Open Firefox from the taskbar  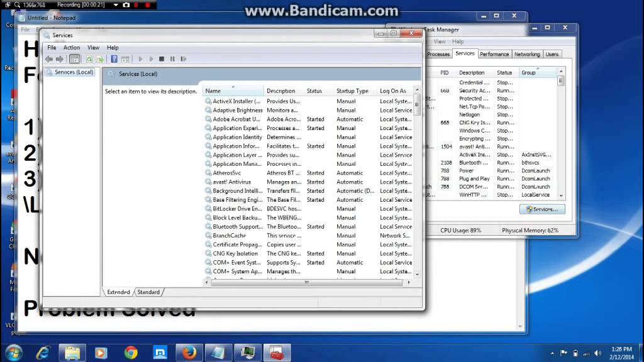[x=189, y=353]
